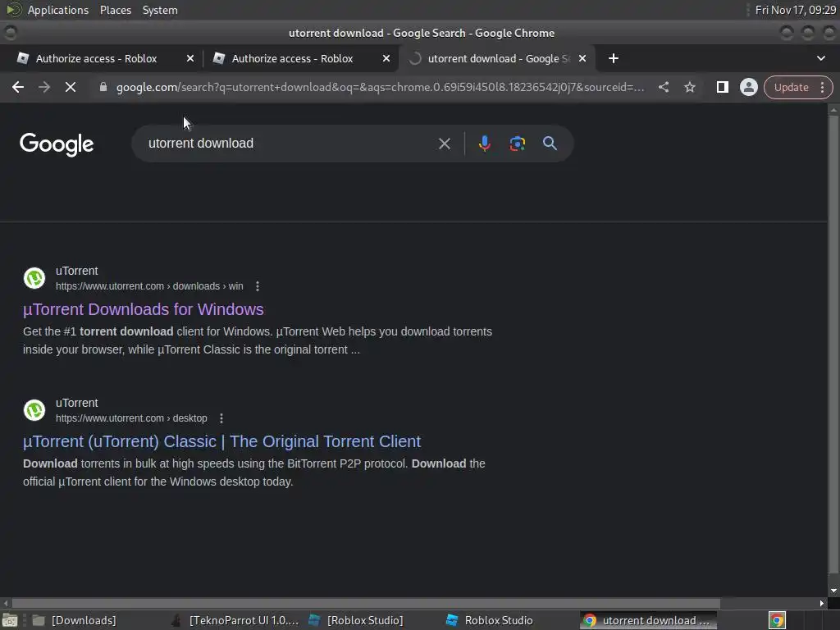The image size is (840, 630).
Task: Restore the bracketed Roblox Studio taskbar item
Action: [x=356, y=620]
